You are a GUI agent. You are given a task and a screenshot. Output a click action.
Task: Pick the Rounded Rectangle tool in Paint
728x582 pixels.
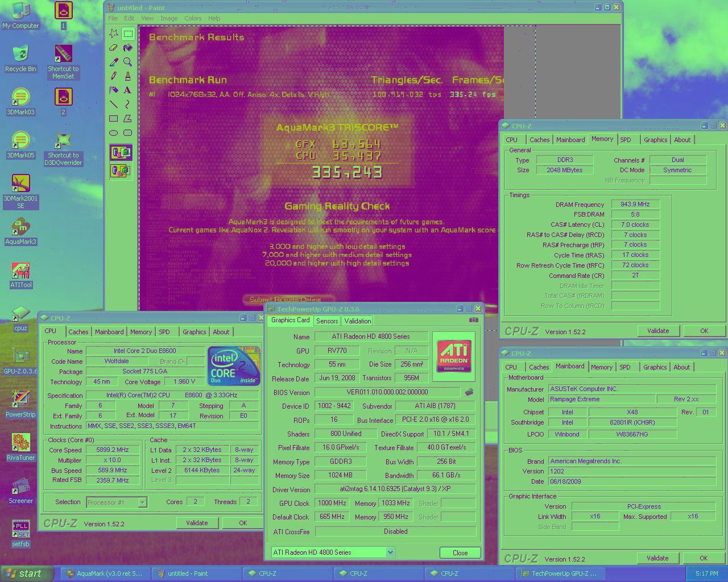pyautogui.click(x=128, y=132)
